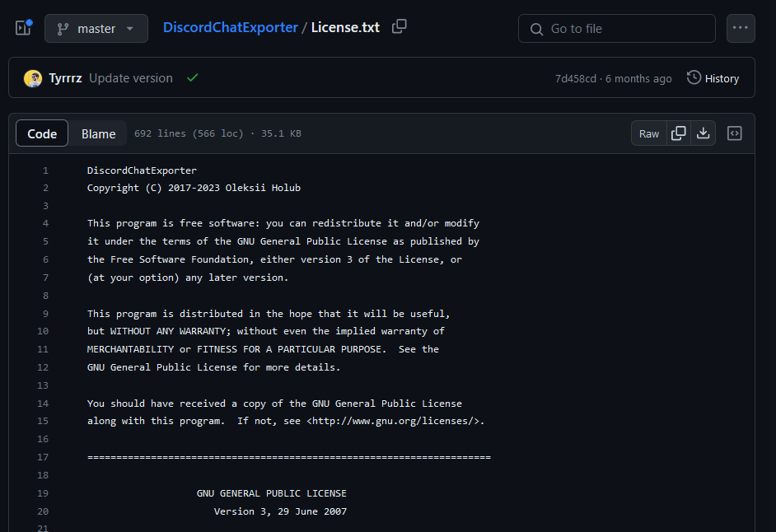Open the DiscordChatExporter repository link
This screenshot has height=532, width=776.
point(230,27)
